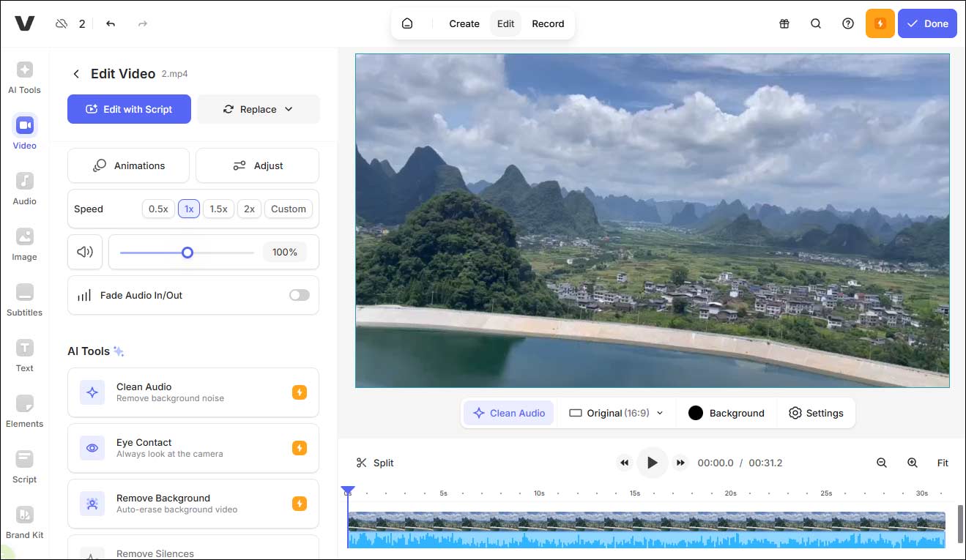Select the AI Tools sidebar icon
The height and width of the screenshot is (560, 966).
pos(24,76)
